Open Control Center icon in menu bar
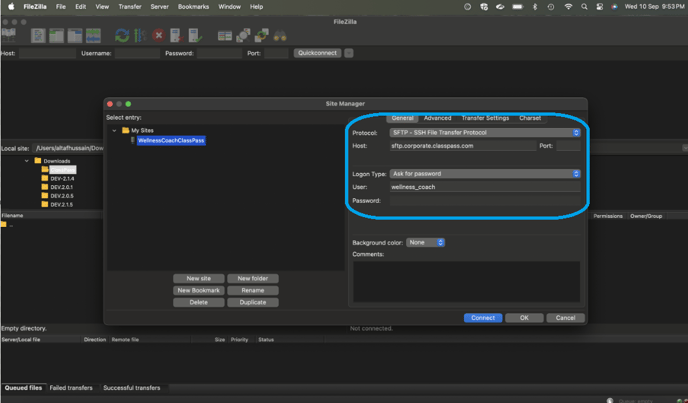The height and width of the screenshot is (403, 688). coord(599,7)
